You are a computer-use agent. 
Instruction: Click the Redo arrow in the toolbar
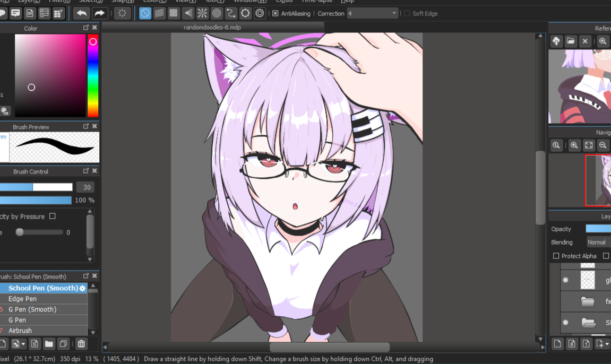pos(99,13)
